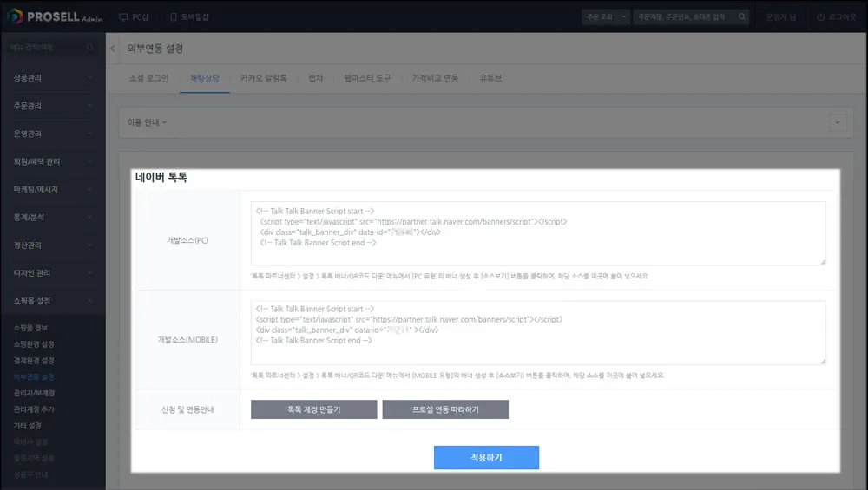Click the 운영자 님 account label
Image resolution: width=868 pixels, height=490 pixels.
(780, 17)
